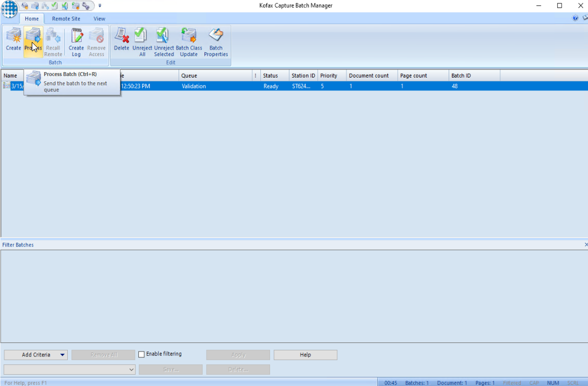Toggle the Enable filtering checkbox
This screenshot has width=588, height=386.
[141, 354]
